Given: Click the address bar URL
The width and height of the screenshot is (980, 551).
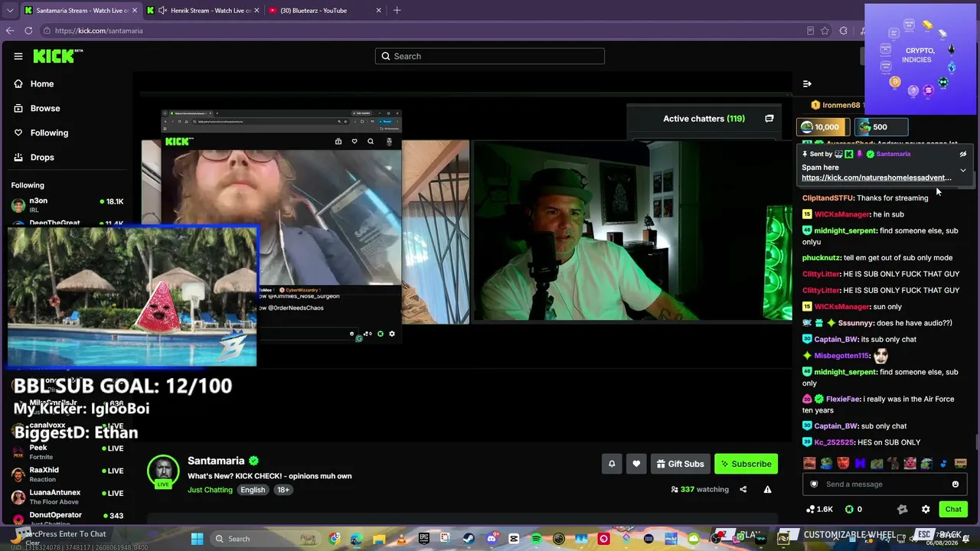Looking at the screenshot, I should [99, 31].
